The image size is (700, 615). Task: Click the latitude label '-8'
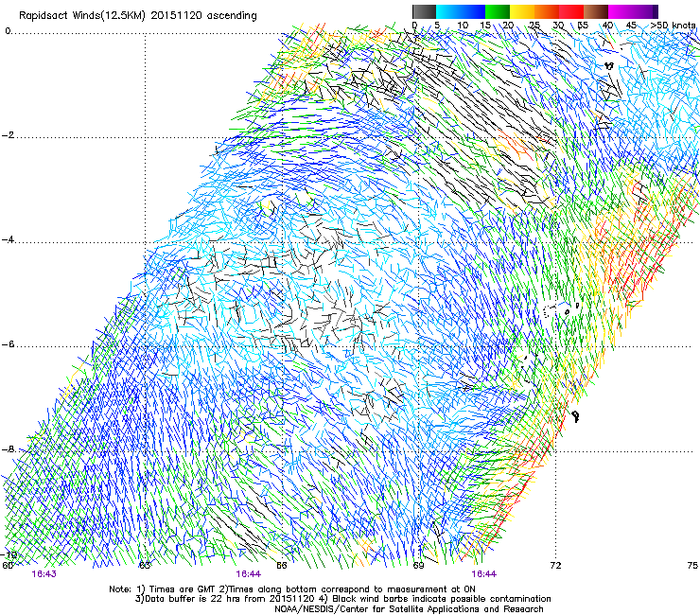pyautogui.click(x=9, y=448)
